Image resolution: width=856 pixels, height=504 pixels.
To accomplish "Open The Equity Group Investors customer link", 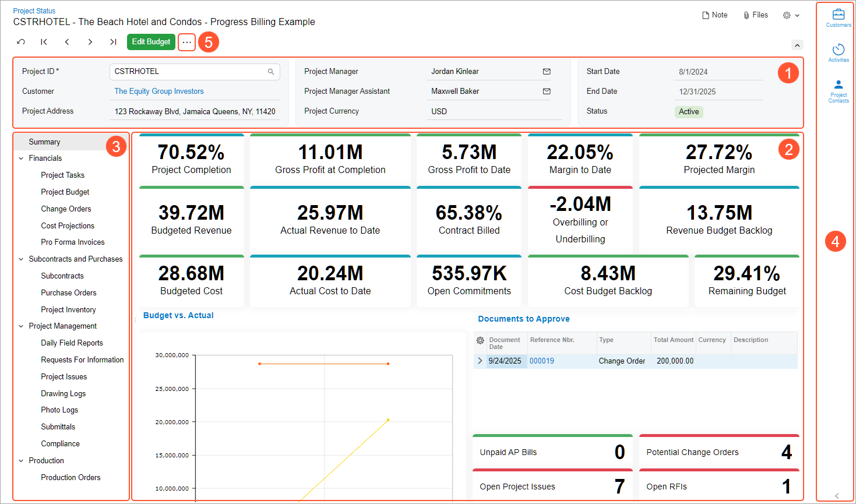I will point(159,91).
